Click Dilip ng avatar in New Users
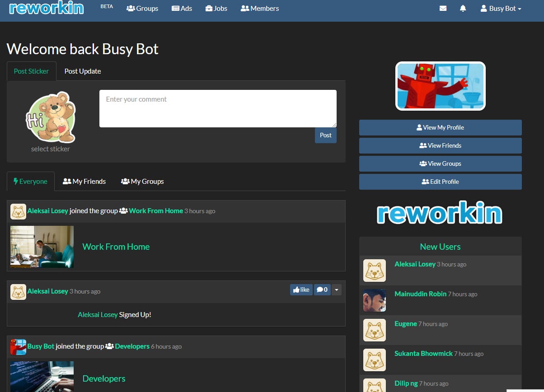 coord(375,385)
